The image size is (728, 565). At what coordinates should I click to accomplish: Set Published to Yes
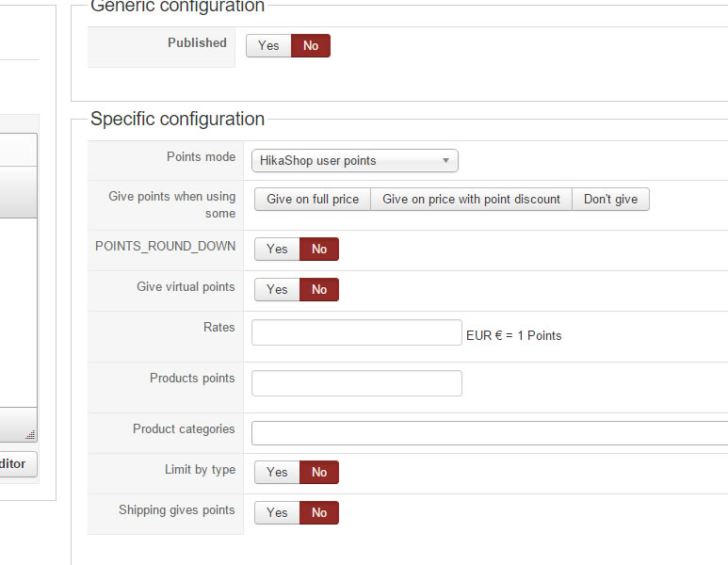[268, 46]
